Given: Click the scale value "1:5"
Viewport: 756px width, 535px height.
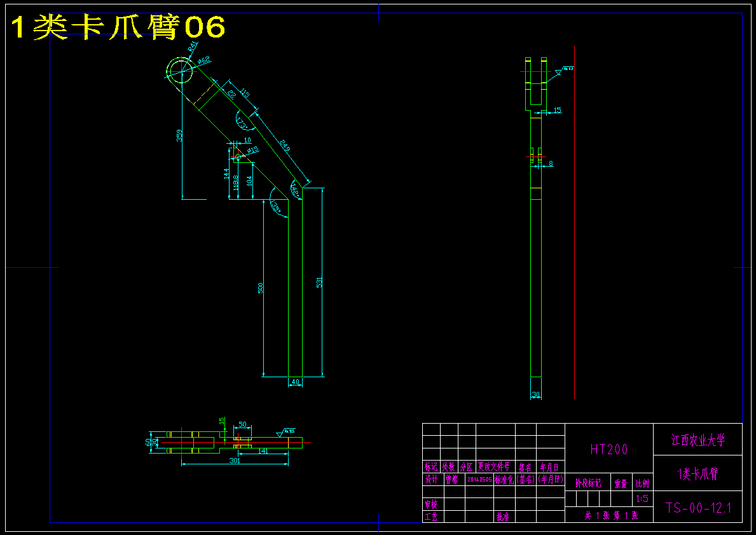Looking at the screenshot, I should tap(642, 499).
